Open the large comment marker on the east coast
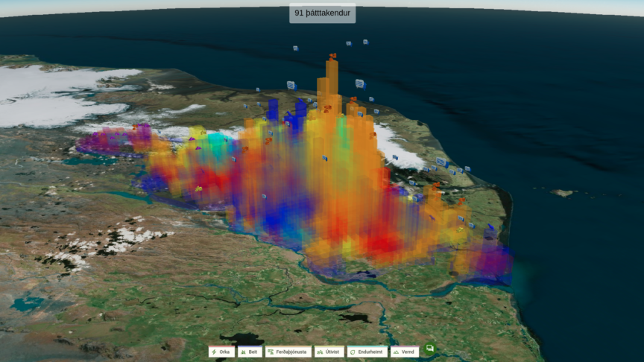 441,162
